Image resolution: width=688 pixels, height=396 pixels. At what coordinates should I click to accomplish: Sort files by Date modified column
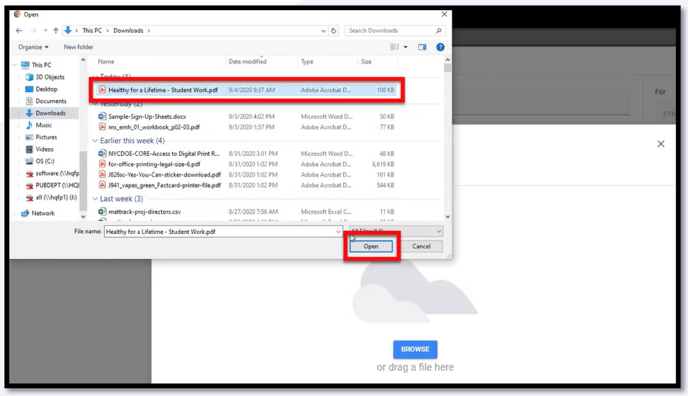point(247,62)
